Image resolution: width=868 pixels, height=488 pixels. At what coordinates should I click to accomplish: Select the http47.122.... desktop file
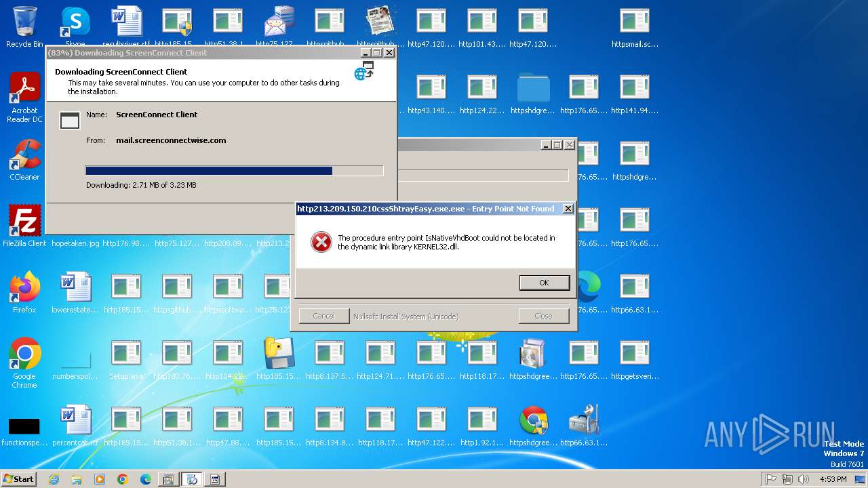click(431, 426)
